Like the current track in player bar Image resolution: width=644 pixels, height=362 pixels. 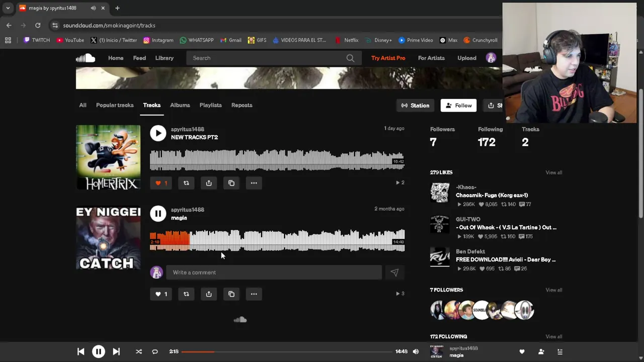tap(522, 352)
